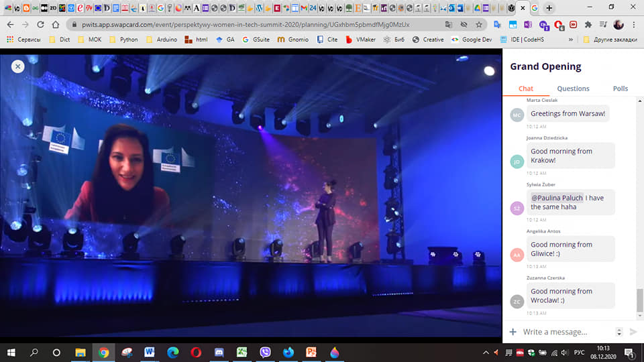Open Viber from the taskbar
This screenshot has width=644, height=362.
[x=264, y=352]
